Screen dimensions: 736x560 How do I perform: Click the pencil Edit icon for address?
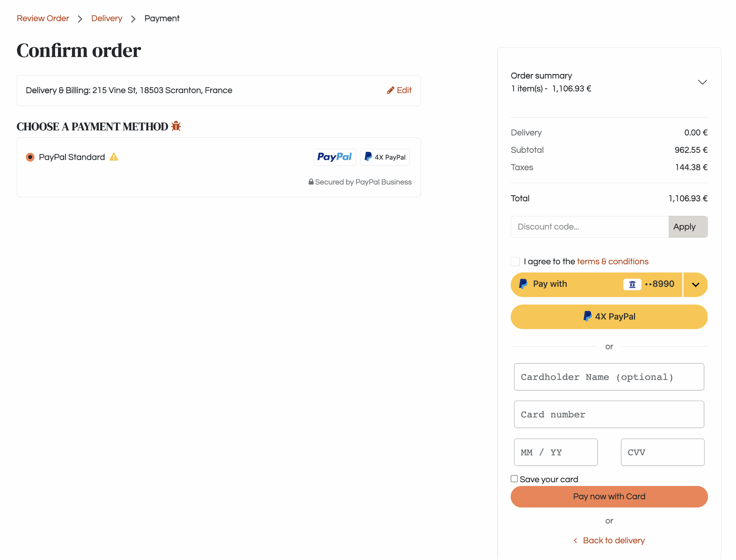[391, 90]
